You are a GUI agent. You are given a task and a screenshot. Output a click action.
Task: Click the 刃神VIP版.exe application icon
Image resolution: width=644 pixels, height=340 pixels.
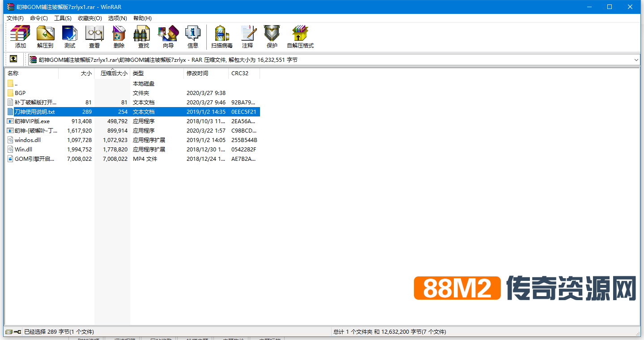coord(10,121)
